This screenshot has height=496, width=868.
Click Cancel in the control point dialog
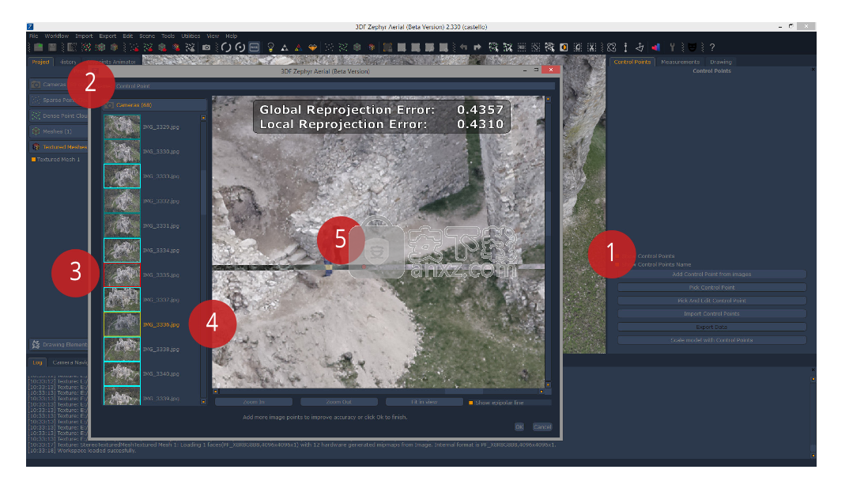click(542, 426)
